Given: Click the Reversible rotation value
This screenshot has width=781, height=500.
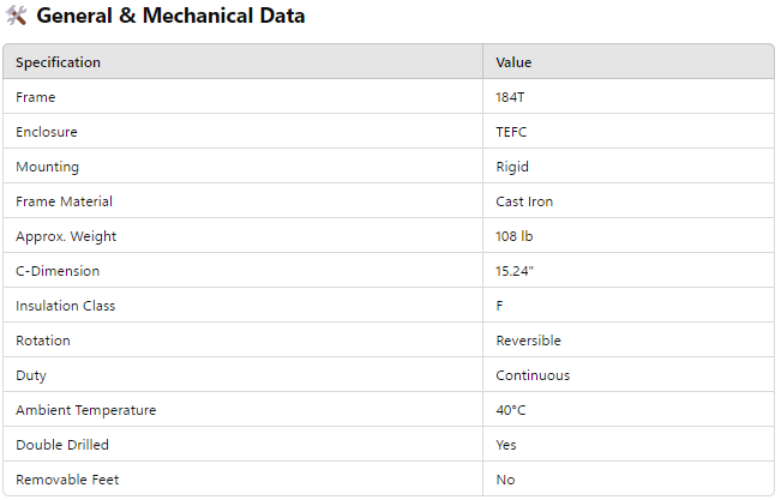Looking at the screenshot, I should pos(528,340).
